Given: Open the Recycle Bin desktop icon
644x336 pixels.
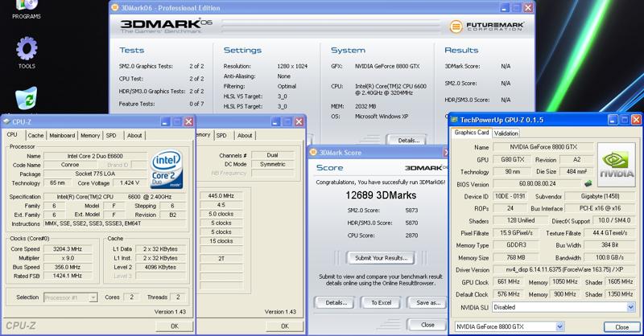Looking at the screenshot, I should point(27,98).
